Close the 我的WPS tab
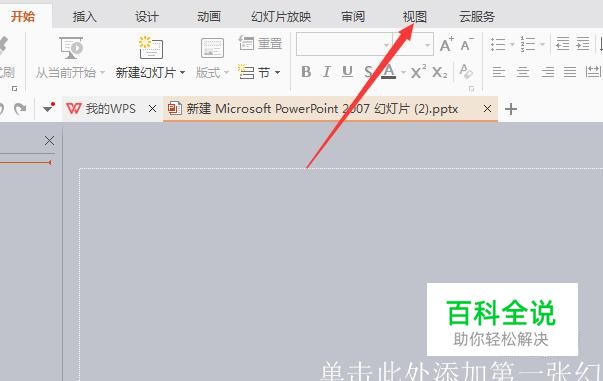This screenshot has height=381, width=603. coord(152,109)
